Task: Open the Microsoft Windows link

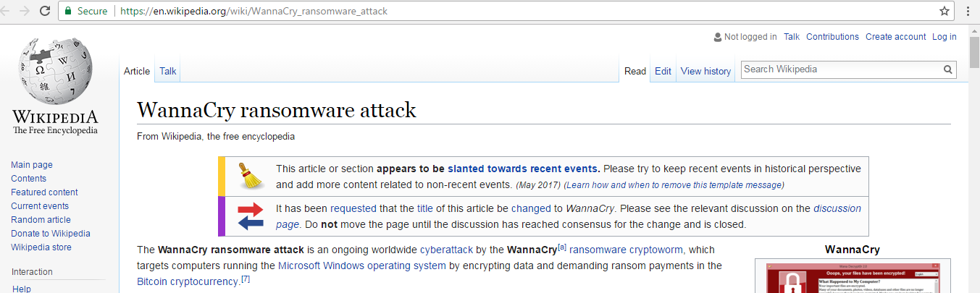Action: 320,266
